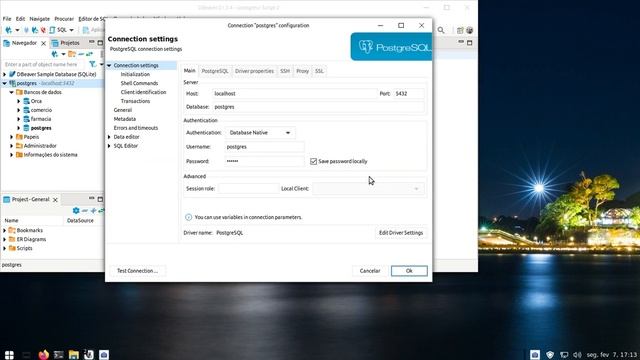The width and height of the screenshot is (640, 360).
Task: Click the search magnifier icon in DBeaver toolbar
Action: pos(441,30)
